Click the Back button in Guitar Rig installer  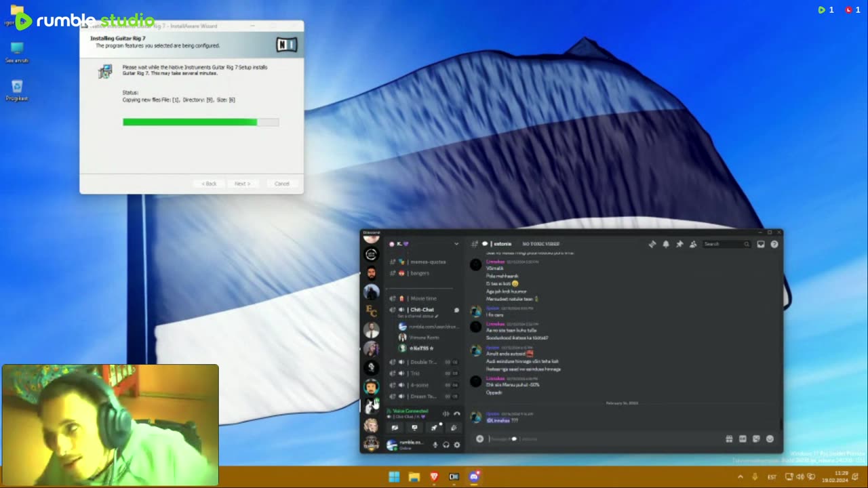[209, 184]
